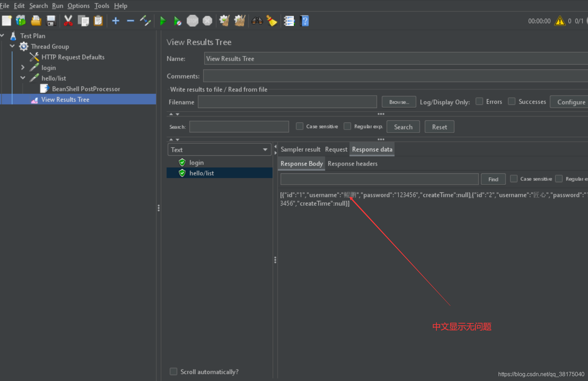Open the Edit menu
Image resolution: width=588 pixels, height=381 pixels.
(19, 6)
